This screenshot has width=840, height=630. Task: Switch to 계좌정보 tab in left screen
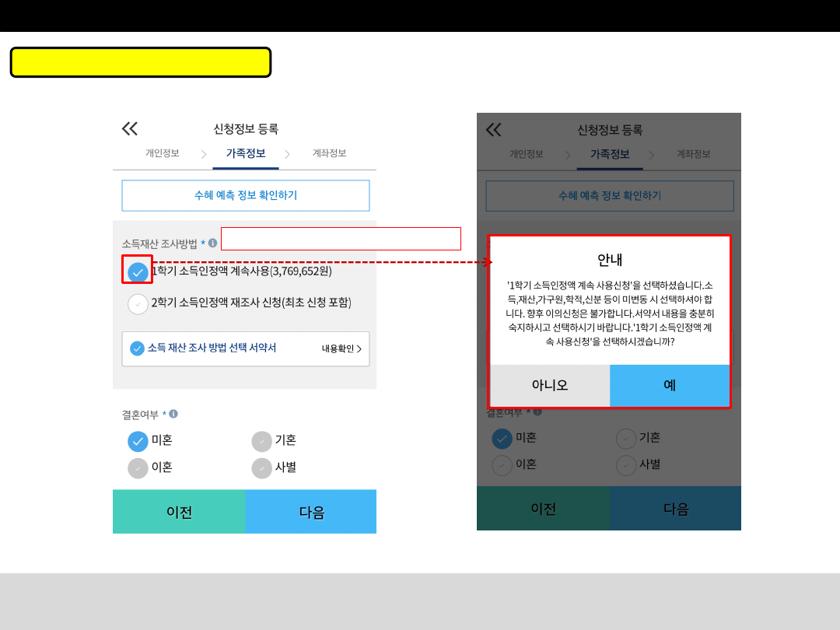click(x=329, y=153)
